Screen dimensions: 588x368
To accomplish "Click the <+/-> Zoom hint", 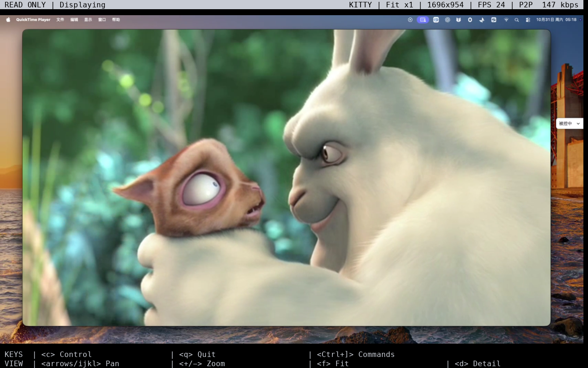I will pyautogui.click(x=202, y=363).
